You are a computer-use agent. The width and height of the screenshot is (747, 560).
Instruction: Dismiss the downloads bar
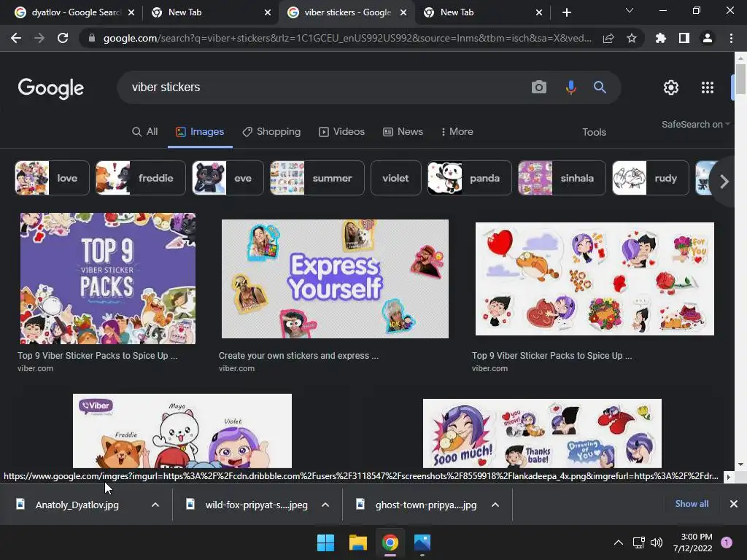click(734, 504)
